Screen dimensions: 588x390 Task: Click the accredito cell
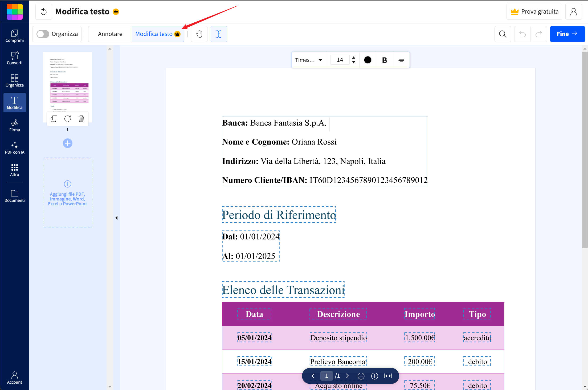pyautogui.click(x=477, y=338)
